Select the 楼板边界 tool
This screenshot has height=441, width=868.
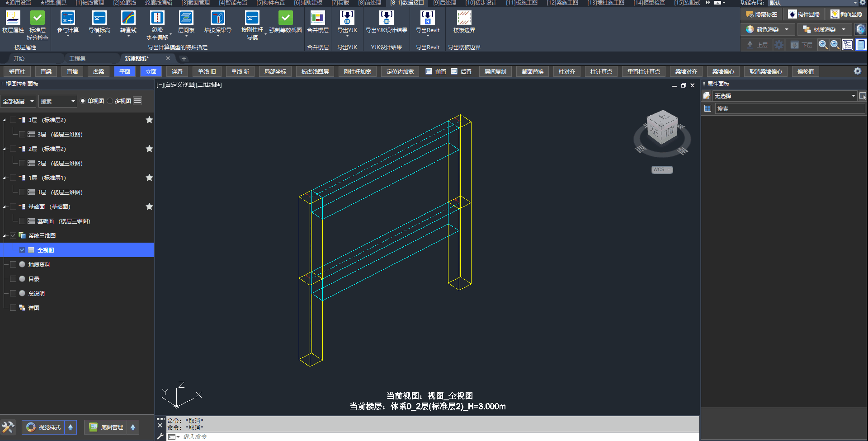pyautogui.click(x=464, y=19)
